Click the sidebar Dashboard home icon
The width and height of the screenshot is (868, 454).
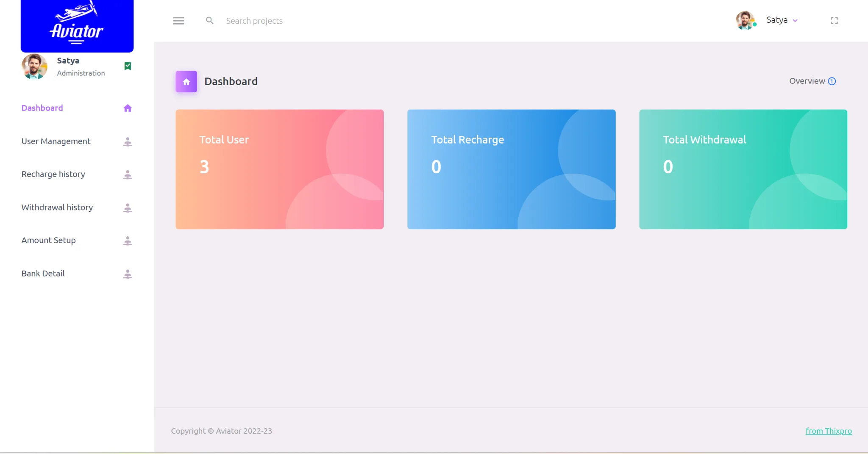coord(128,108)
